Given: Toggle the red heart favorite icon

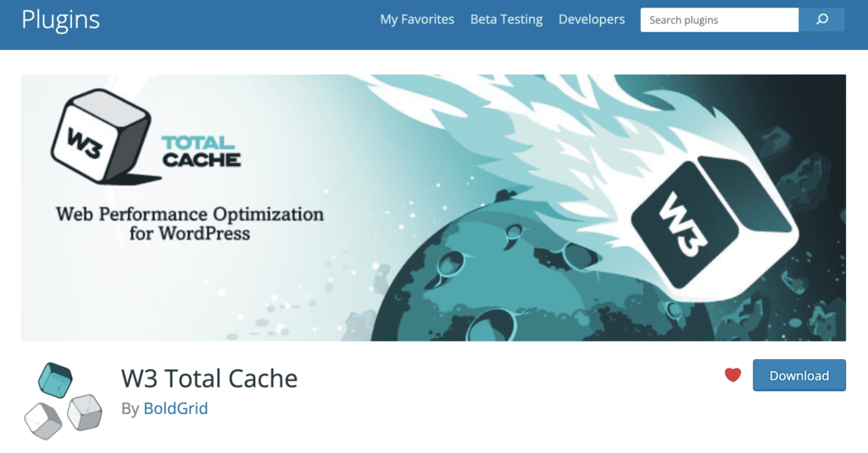Looking at the screenshot, I should point(732,375).
